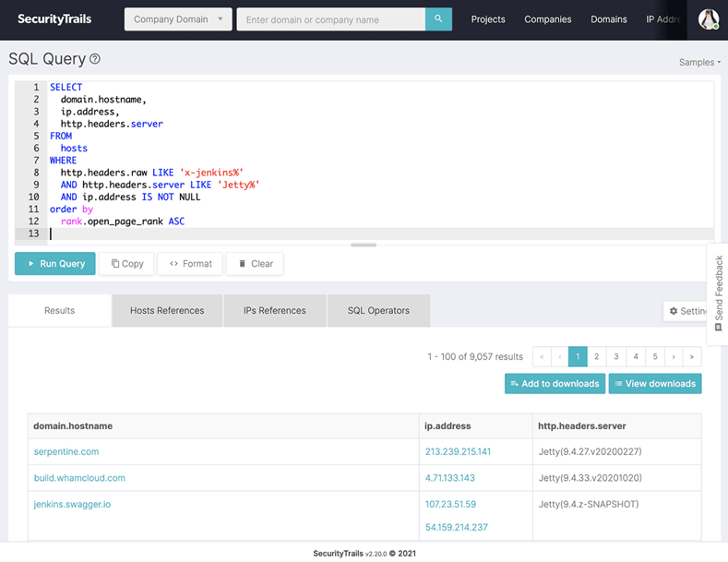Open the SQL Query help icon
Image resolution: width=728 pixels, height=562 pixels.
[x=95, y=59]
